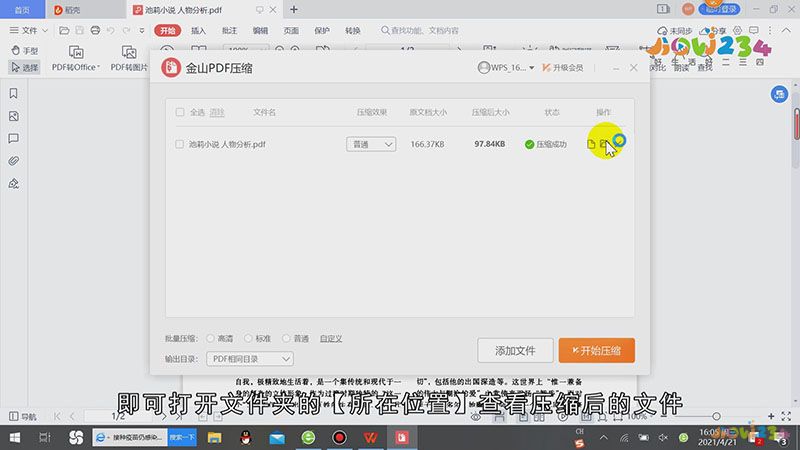Open the Windows Start menu
The height and width of the screenshot is (450, 800).
(15, 437)
